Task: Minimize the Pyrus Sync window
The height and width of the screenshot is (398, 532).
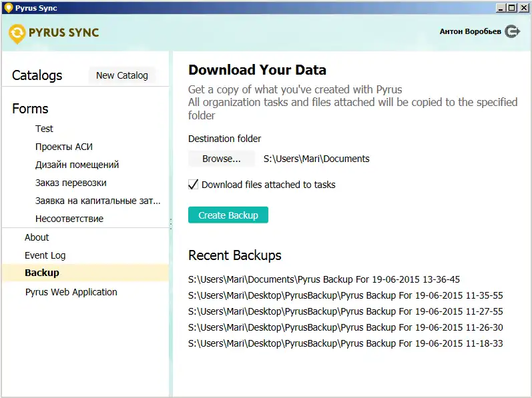Action: 501,7
